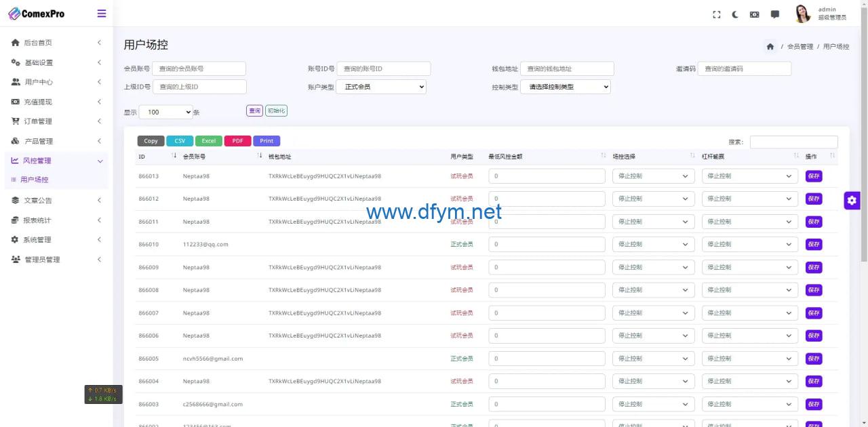Focus the 会员账号 search field
The image size is (868, 427).
click(x=199, y=68)
